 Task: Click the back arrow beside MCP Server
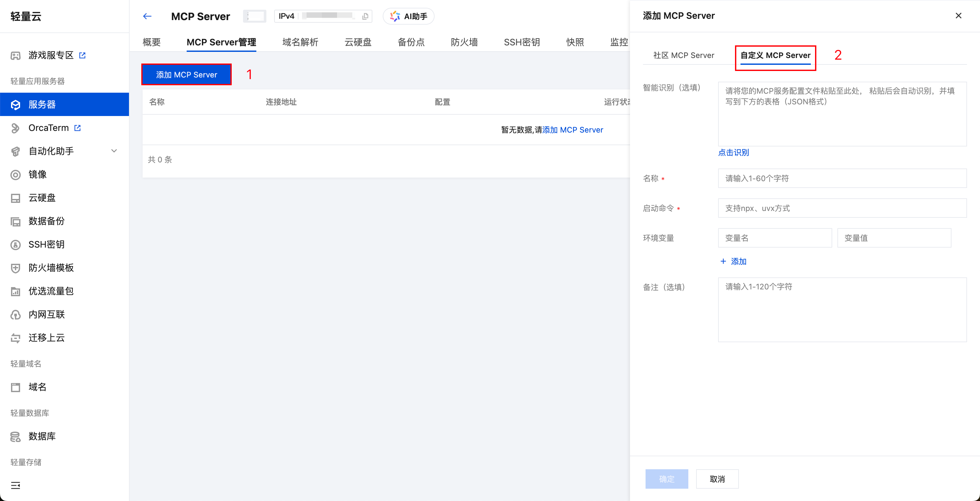coord(147,16)
